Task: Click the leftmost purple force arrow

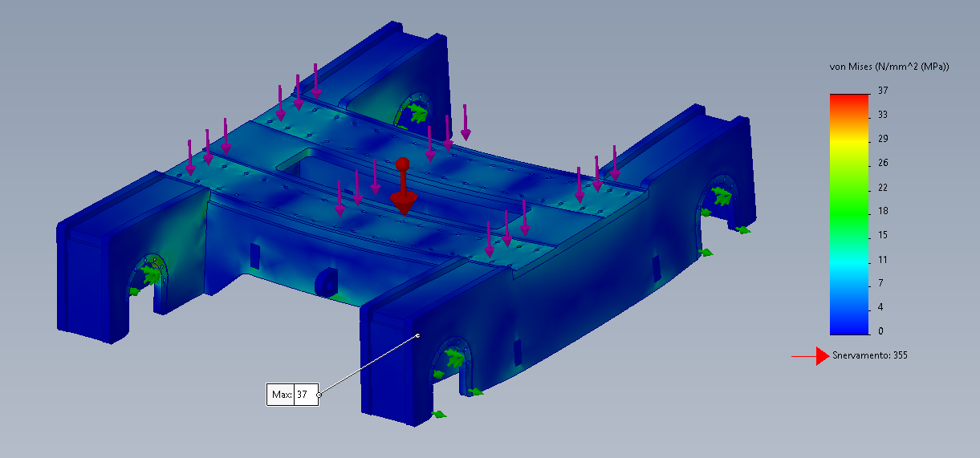Action: (x=190, y=159)
